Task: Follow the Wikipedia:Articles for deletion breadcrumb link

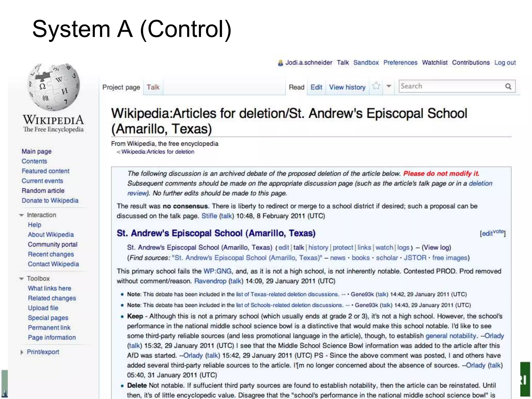Action: pos(158,152)
